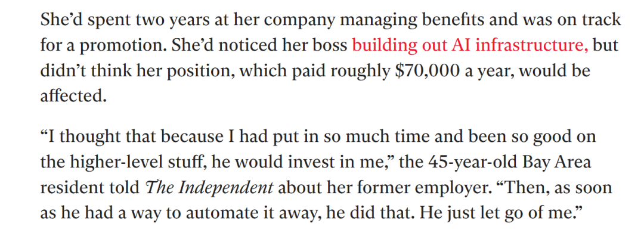The height and width of the screenshot is (236, 644).
Task: Click the "$70,000" salary figure
Action: pyautogui.click(x=427, y=72)
